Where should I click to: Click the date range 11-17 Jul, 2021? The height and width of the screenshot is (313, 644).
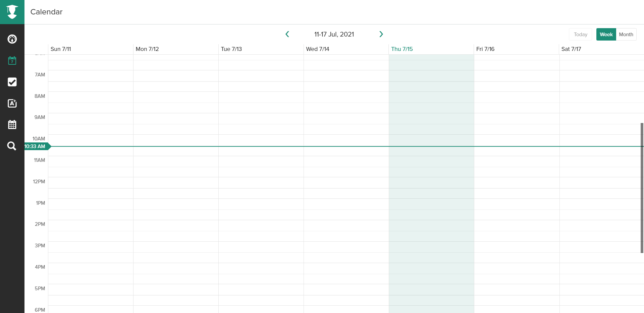coord(334,34)
